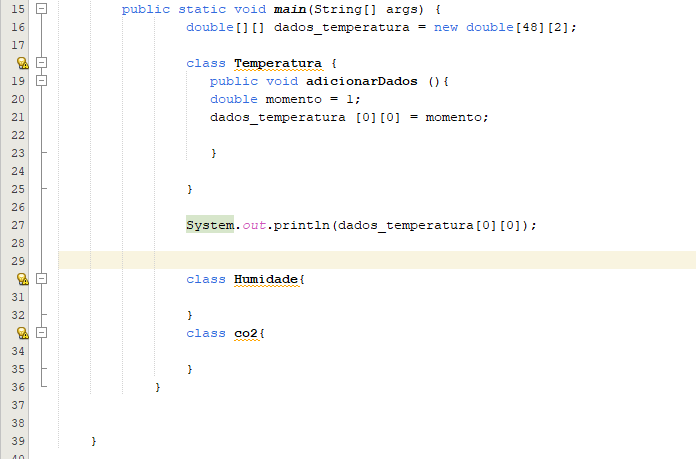Click dados_temperatura in the line 21 assignment
The image size is (696, 459).
pos(278,118)
